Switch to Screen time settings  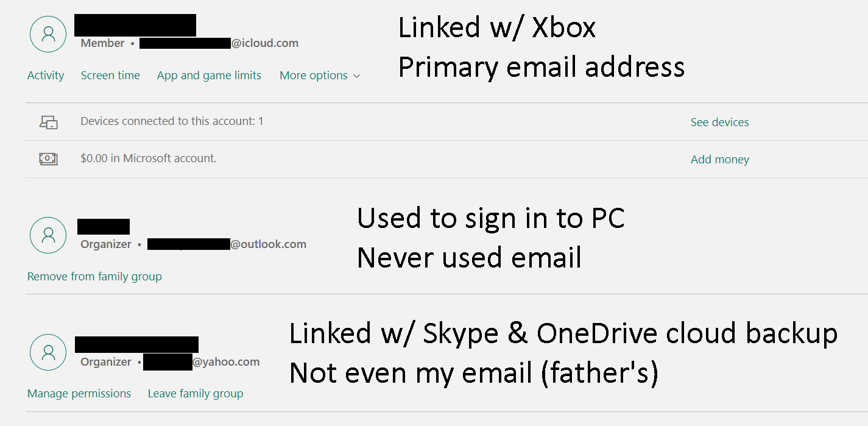pyautogui.click(x=110, y=75)
